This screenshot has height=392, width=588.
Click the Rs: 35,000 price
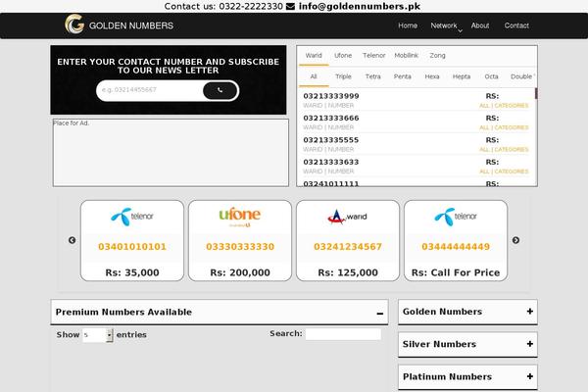[132, 272]
